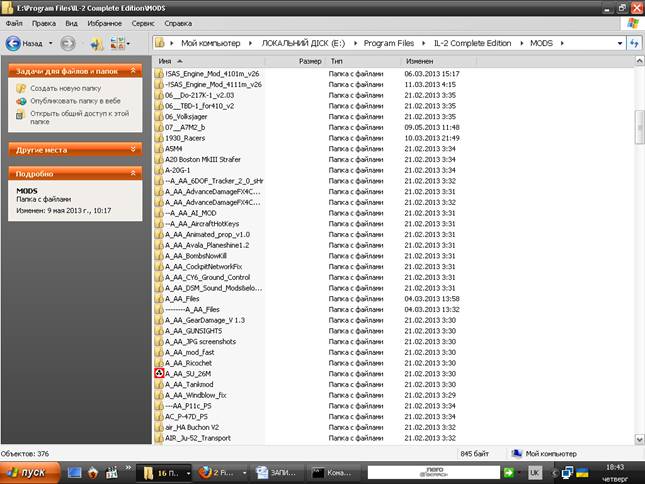
Task: Open the Firefox taskbar group
Action: (223, 473)
